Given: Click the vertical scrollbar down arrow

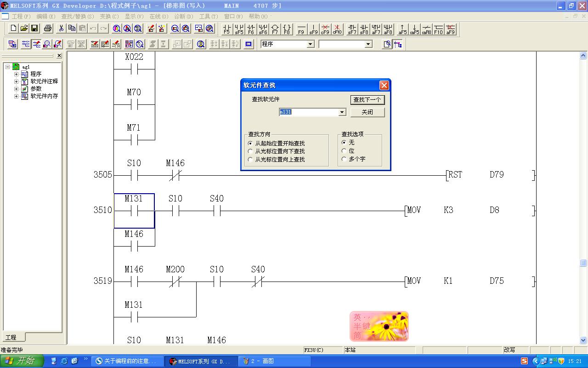Looking at the screenshot, I should (x=583, y=340).
